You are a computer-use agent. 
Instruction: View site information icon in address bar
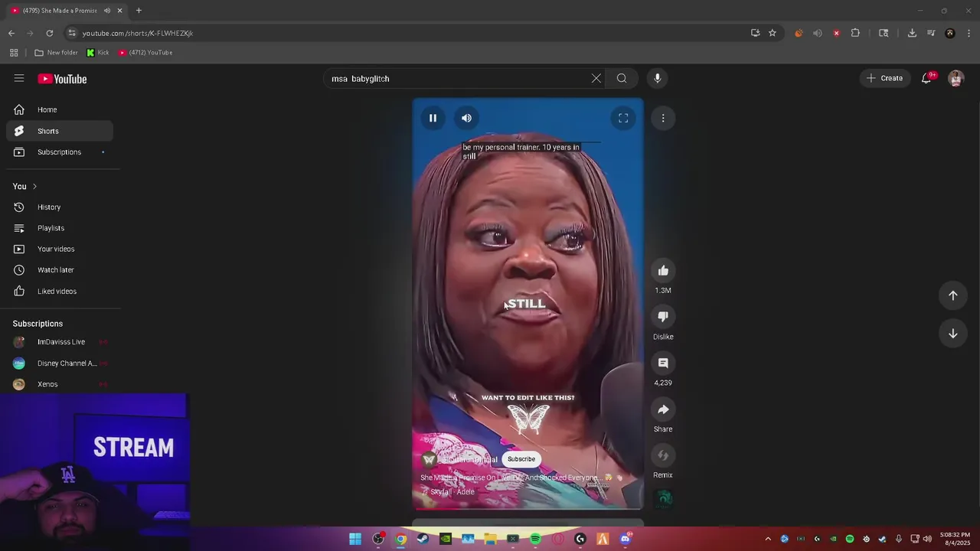(72, 33)
